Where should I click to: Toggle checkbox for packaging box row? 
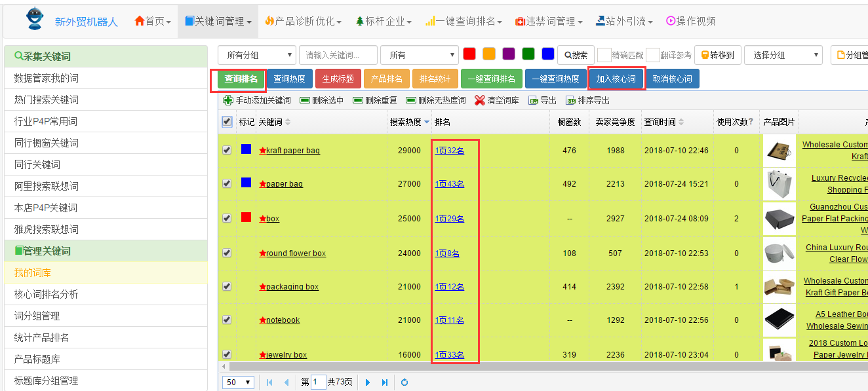point(227,286)
